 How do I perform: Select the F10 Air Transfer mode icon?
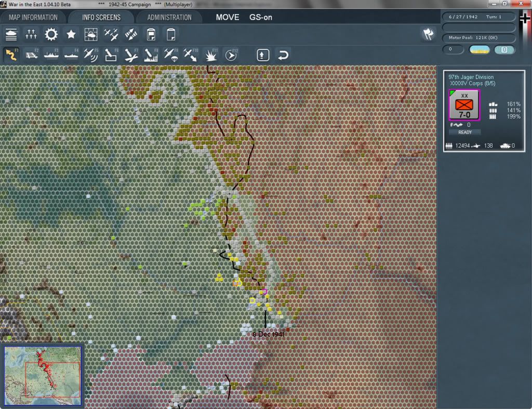tap(191, 55)
